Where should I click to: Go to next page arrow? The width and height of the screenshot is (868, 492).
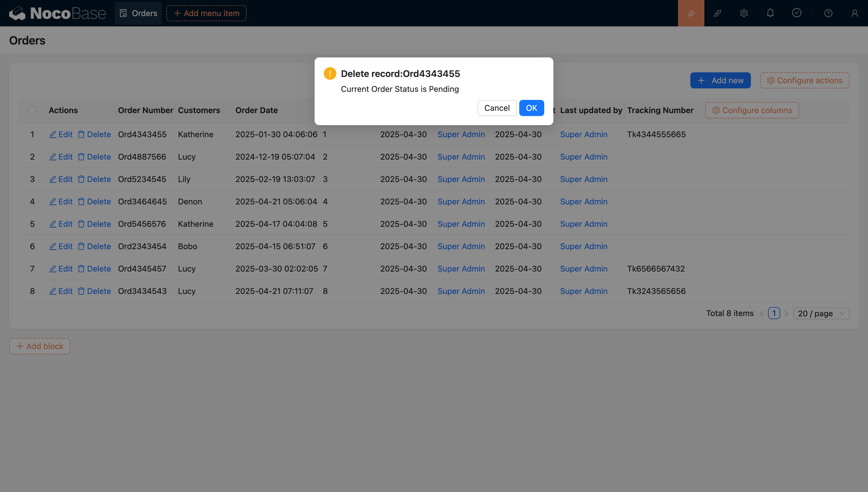[x=786, y=313]
